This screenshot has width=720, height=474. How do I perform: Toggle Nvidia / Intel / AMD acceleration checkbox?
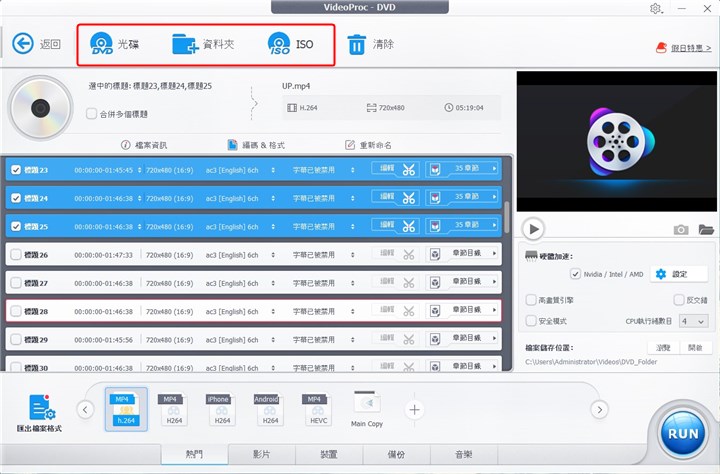click(575, 274)
